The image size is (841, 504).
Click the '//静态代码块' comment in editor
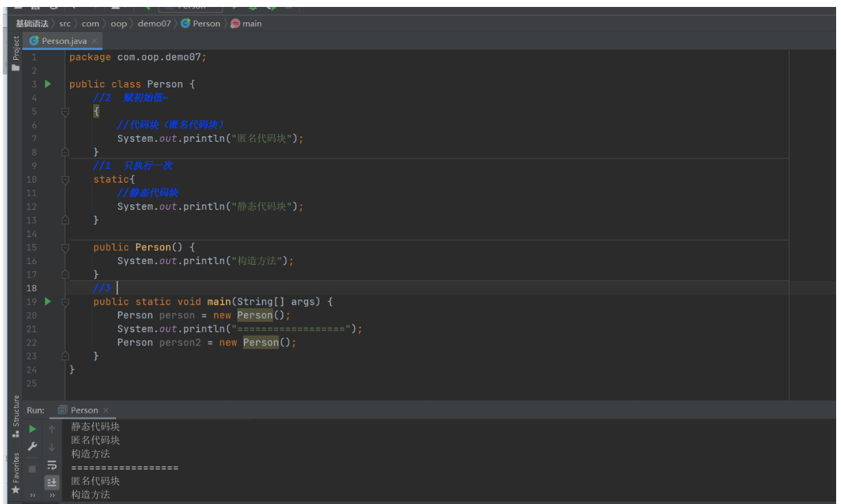pos(148,193)
